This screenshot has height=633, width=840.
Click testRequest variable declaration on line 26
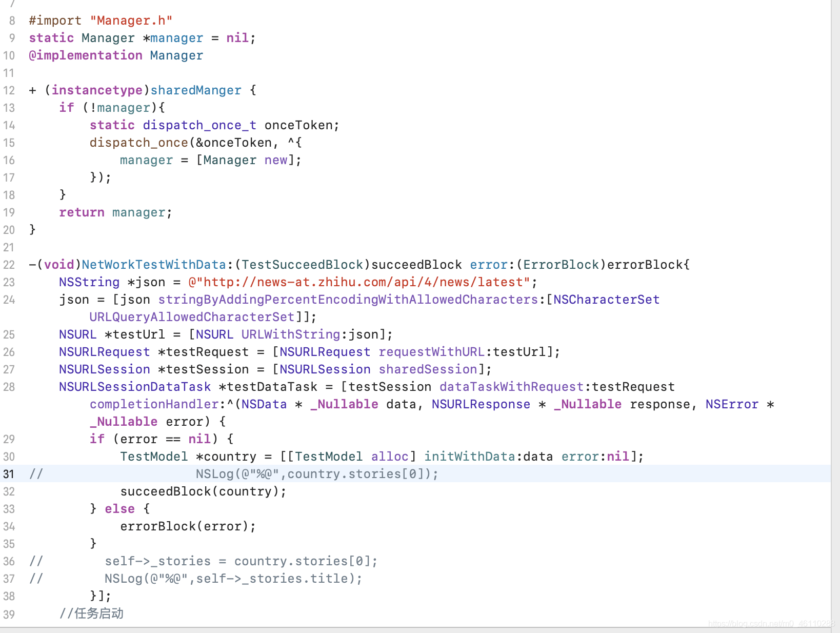tap(203, 352)
